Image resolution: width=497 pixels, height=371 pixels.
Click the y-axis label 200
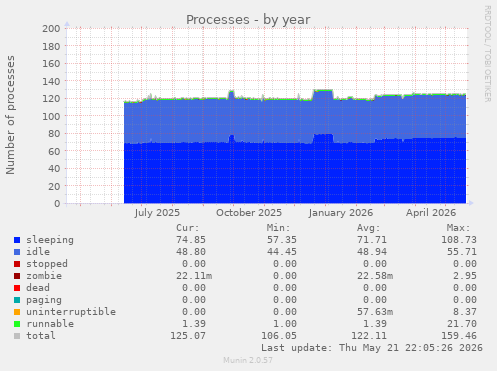[x=51, y=28]
